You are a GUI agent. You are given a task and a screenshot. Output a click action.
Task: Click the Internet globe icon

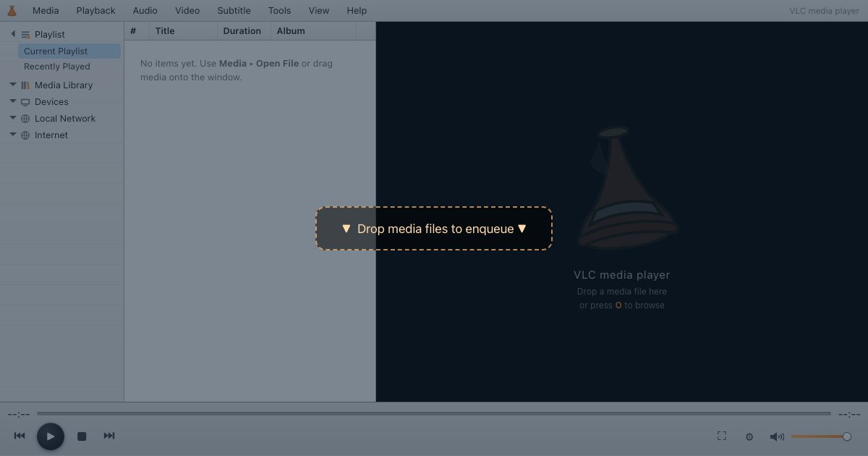point(25,135)
